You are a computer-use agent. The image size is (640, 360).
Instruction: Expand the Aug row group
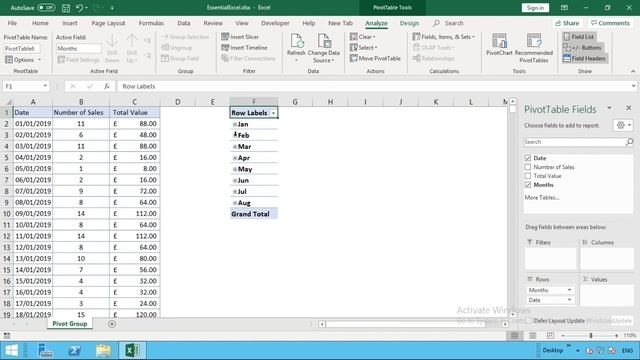pyautogui.click(x=235, y=203)
